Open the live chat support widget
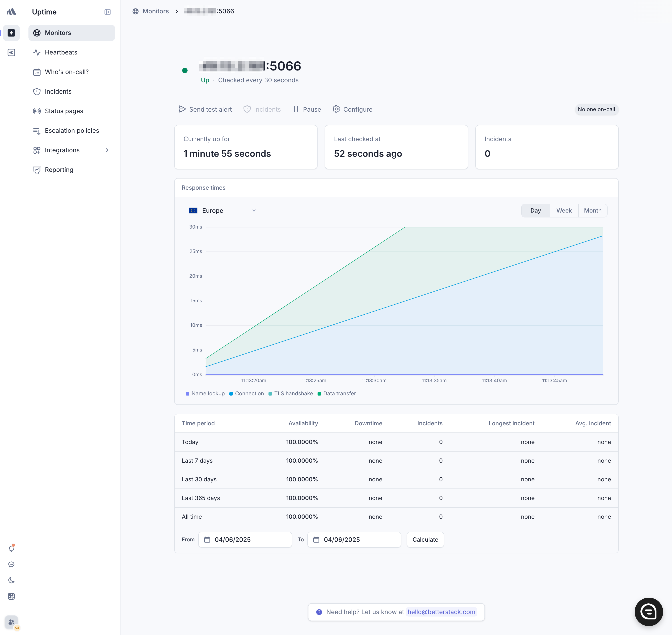This screenshot has height=635, width=672. 648,612
